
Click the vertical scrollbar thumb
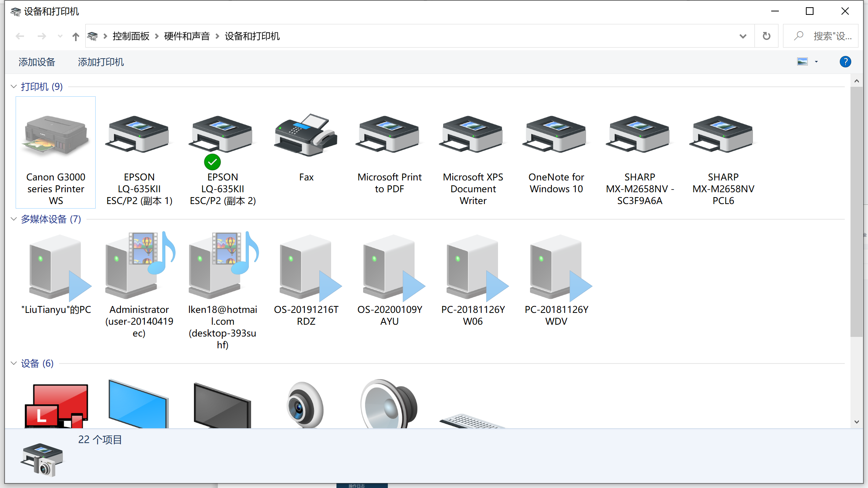(x=856, y=212)
